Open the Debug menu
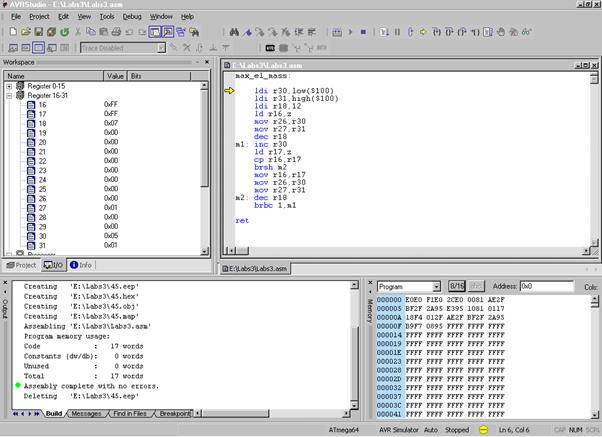The width and height of the screenshot is (602, 437). click(132, 17)
